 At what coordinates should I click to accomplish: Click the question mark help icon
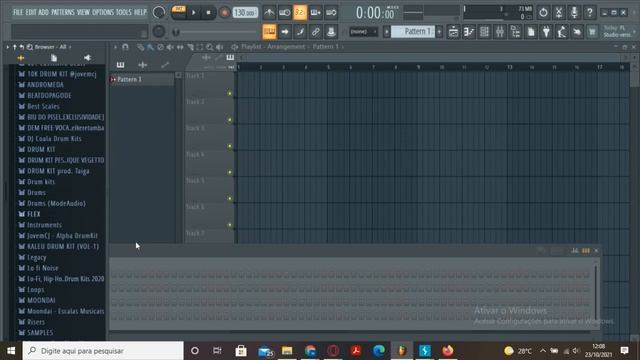(589, 13)
